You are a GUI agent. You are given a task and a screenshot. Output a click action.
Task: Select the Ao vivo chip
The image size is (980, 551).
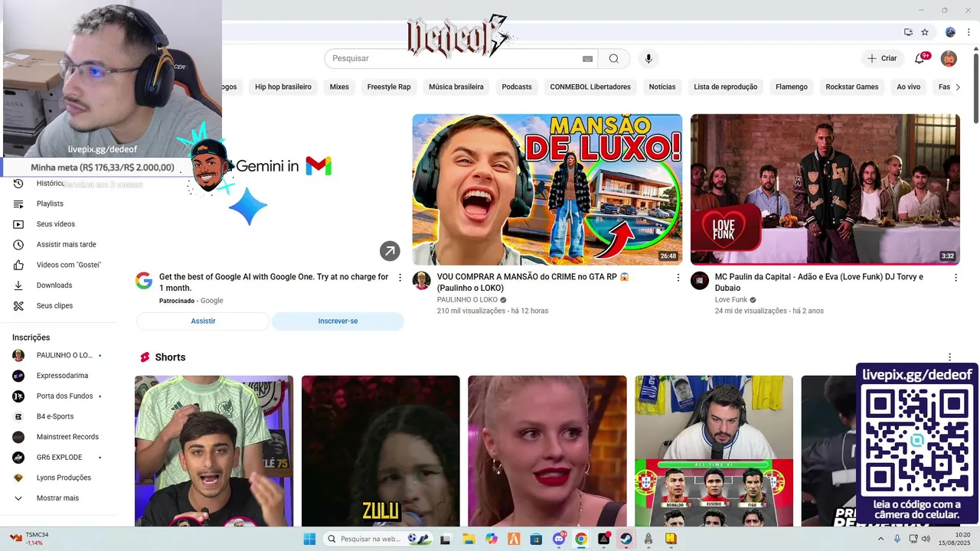[909, 87]
